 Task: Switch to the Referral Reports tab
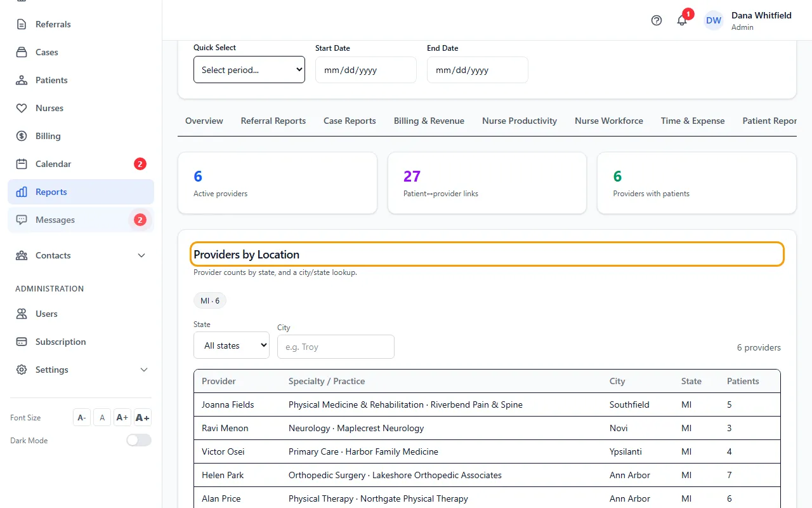[x=273, y=121]
